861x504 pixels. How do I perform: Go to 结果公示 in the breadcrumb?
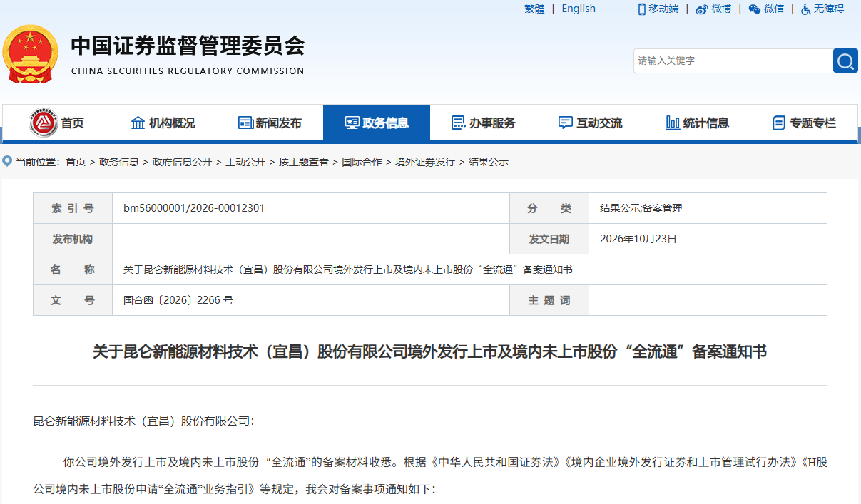[489, 162]
